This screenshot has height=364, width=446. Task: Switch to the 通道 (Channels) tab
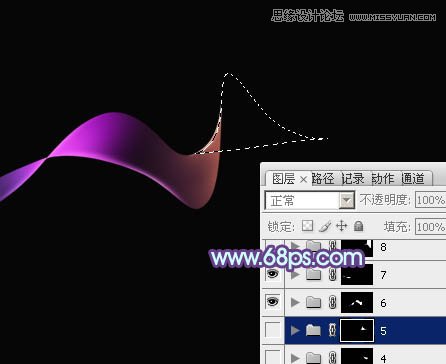[413, 179]
